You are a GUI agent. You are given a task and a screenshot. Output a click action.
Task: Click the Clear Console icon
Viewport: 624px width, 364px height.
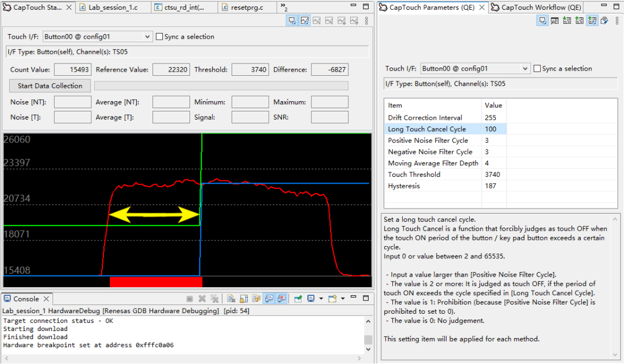[231, 299]
